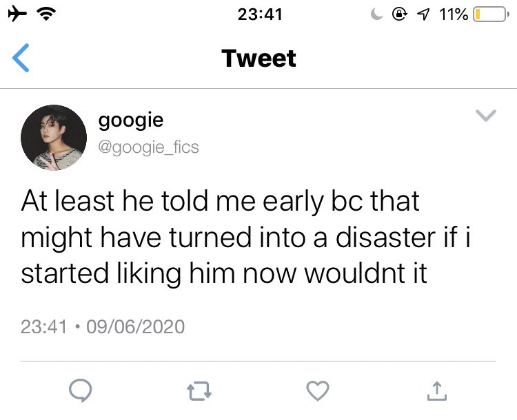The width and height of the screenshot is (517, 420).
Task: Tap the Do Not Disturb moon icon
Action: tap(376, 14)
